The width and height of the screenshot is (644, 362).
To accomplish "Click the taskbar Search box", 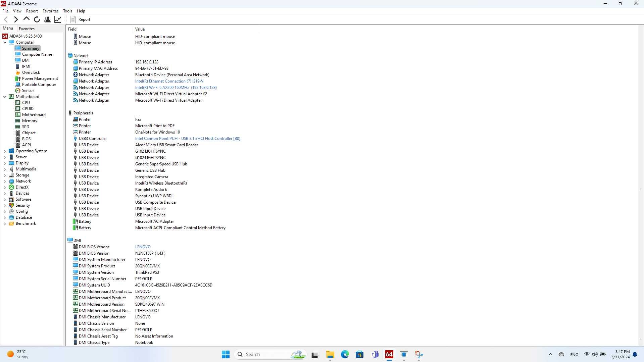I will click(x=270, y=354).
